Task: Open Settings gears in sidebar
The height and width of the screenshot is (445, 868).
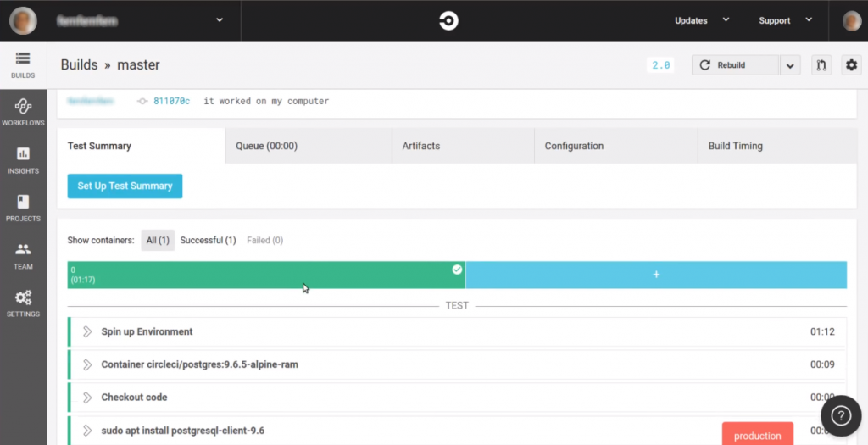Action: [23, 303]
